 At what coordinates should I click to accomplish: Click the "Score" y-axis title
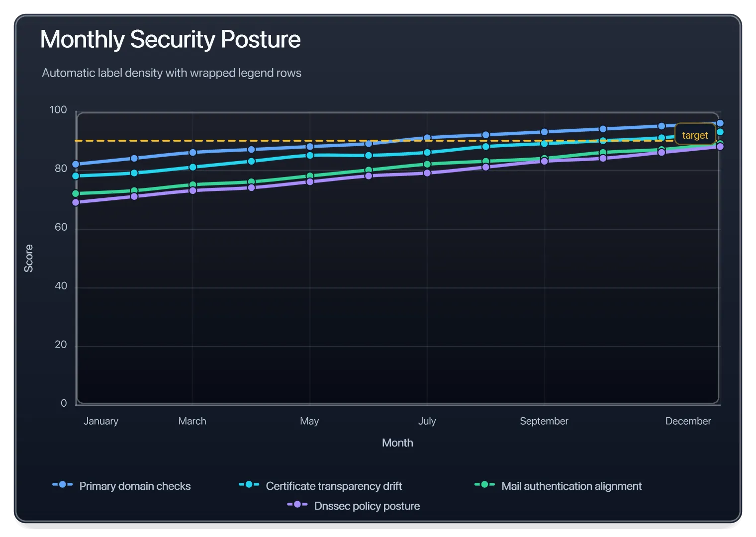tap(29, 258)
